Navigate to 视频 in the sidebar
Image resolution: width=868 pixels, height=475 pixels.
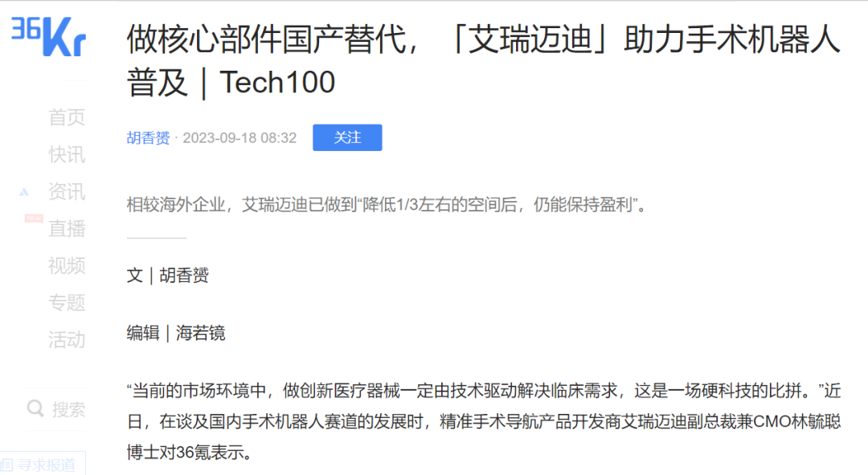[67, 266]
